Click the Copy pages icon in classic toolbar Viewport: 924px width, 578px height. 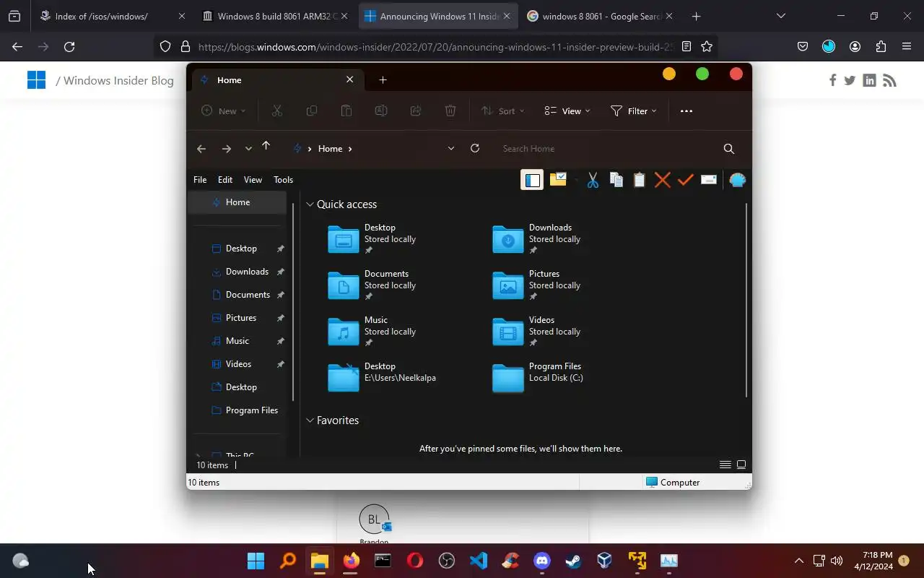(616, 180)
